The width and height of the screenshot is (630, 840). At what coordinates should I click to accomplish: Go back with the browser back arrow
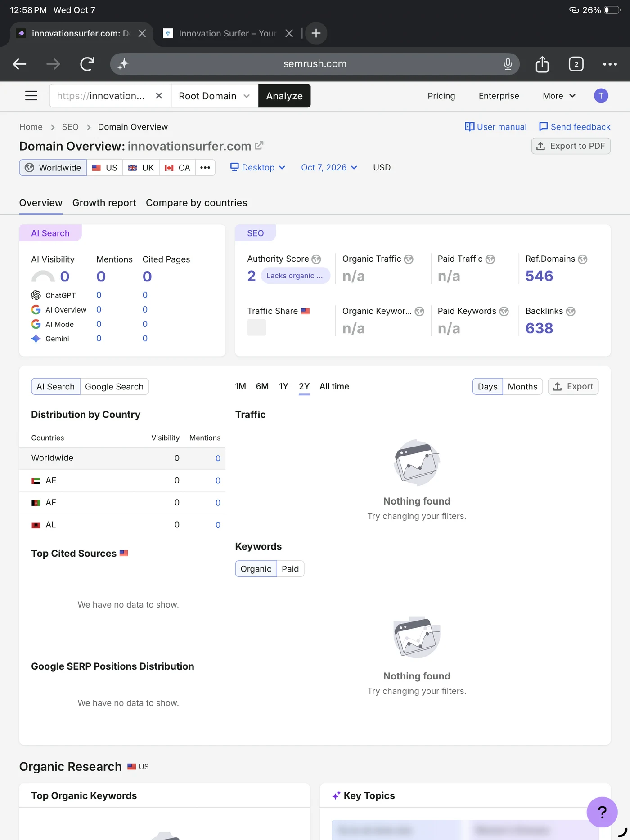click(19, 64)
